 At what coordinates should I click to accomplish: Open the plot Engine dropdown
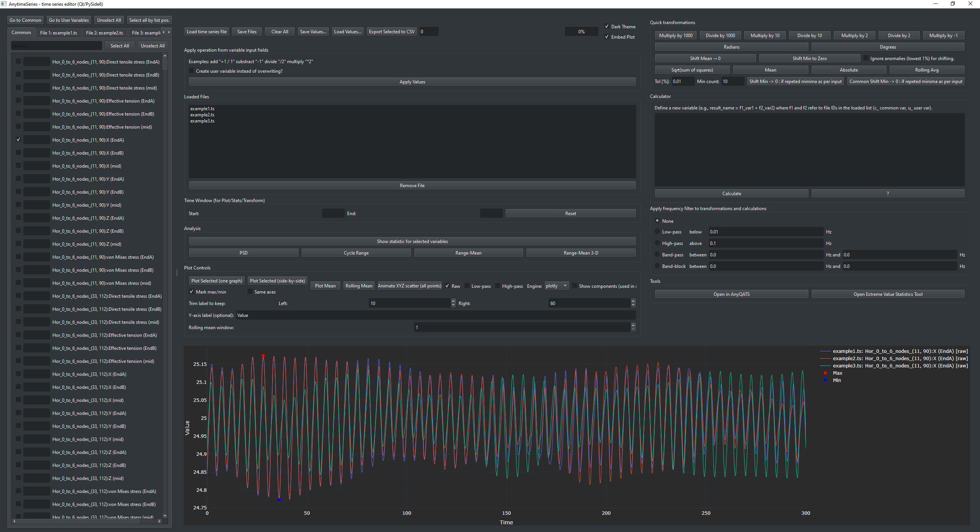click(x=557, y=286)
